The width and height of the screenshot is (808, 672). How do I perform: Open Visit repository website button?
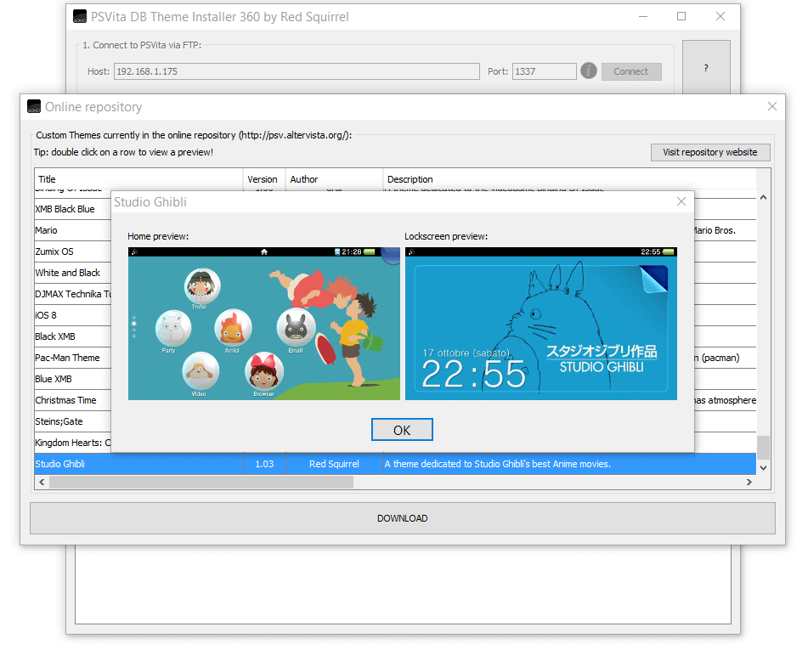click(709, 153)
